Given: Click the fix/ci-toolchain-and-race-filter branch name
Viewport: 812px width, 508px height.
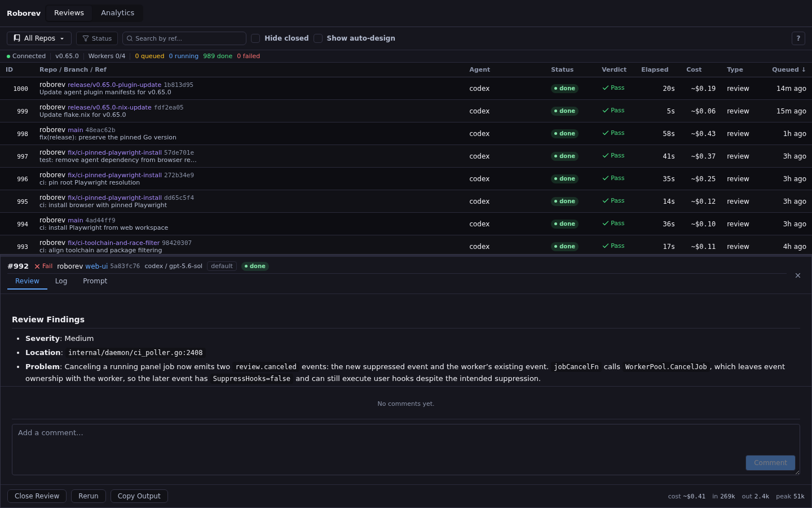Looking at the screenshot, I should tap(114, 243).
